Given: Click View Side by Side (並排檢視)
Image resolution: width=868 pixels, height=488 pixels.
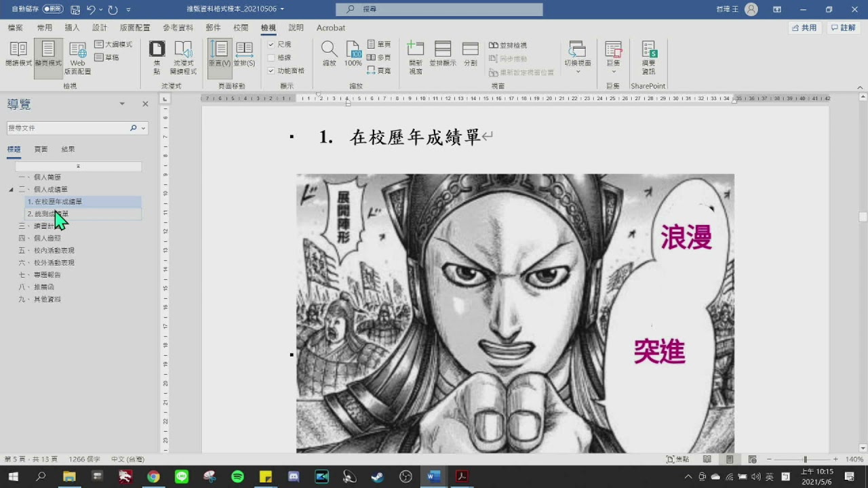Looking at the screenshot, I should click(x=508, y=45).
